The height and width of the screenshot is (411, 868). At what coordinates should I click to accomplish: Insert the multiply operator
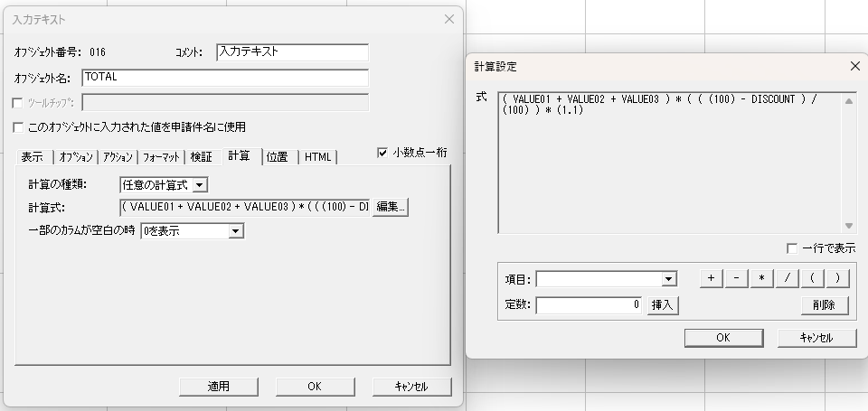pyautogui.click(x=761, y=279)
